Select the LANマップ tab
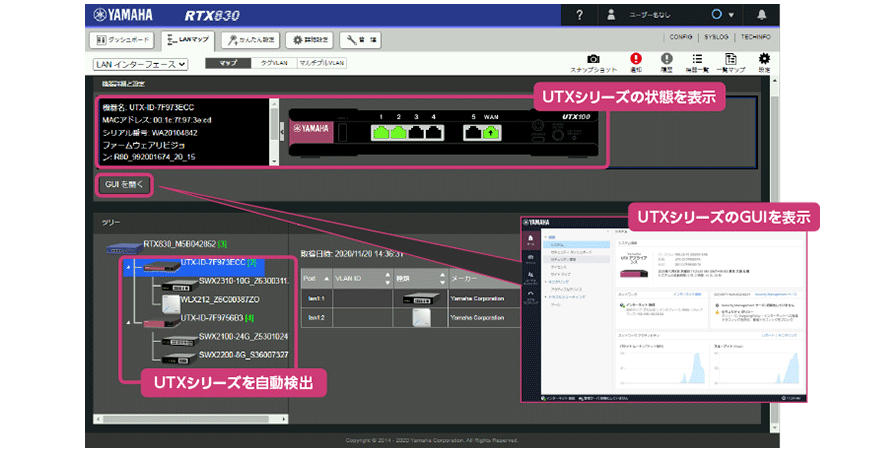 (188, 40)
